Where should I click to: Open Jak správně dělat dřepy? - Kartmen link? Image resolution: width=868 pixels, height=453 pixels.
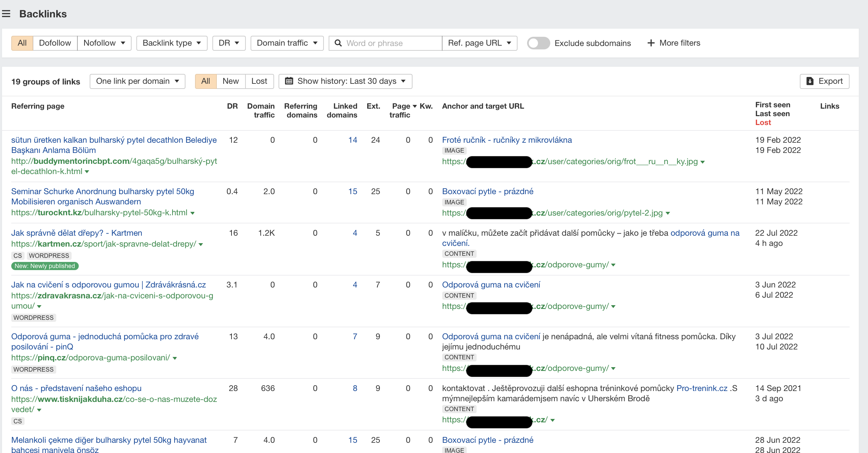(77, 233)
